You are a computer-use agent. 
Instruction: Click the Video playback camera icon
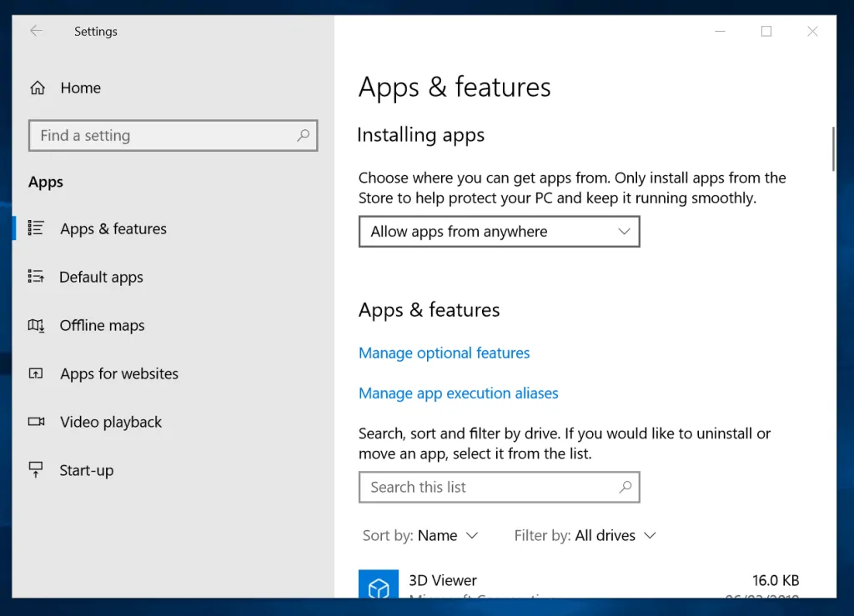[36, 422]
